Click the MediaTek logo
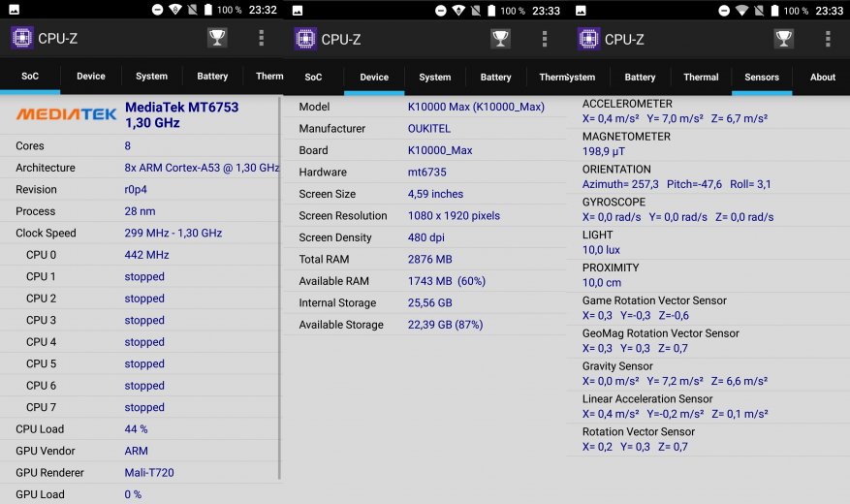850x504 pixels. click(66, 114)
